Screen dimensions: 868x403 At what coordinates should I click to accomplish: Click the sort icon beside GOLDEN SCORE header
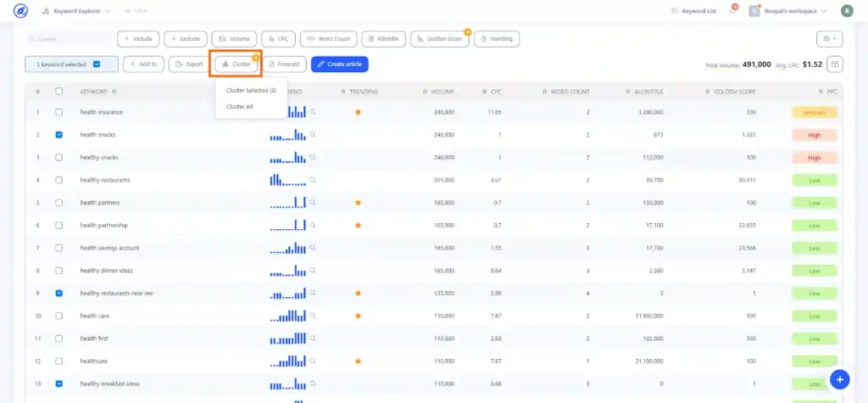(708, 92)
